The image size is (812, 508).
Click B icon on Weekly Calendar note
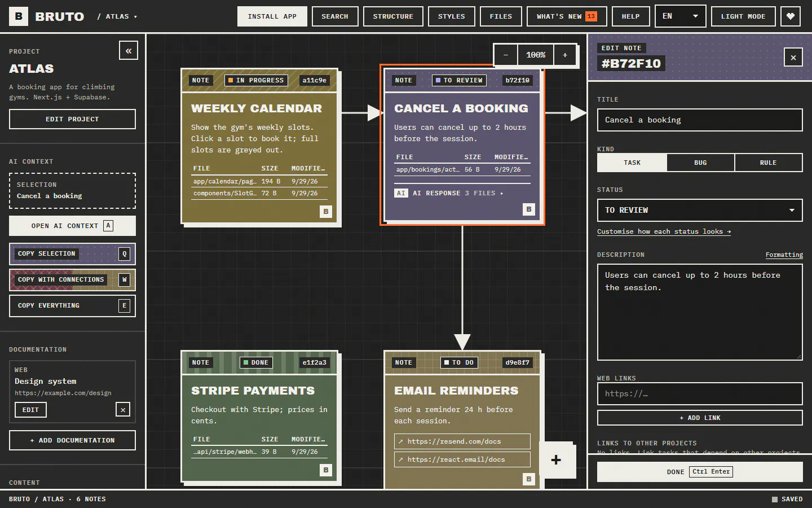pyautogui.click(x=326, y=212)
